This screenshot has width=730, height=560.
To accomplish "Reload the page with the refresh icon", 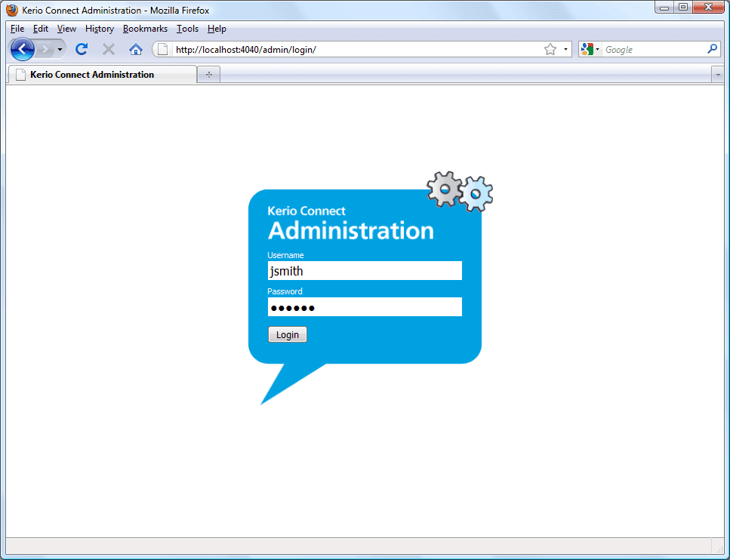I will [82, 49].
